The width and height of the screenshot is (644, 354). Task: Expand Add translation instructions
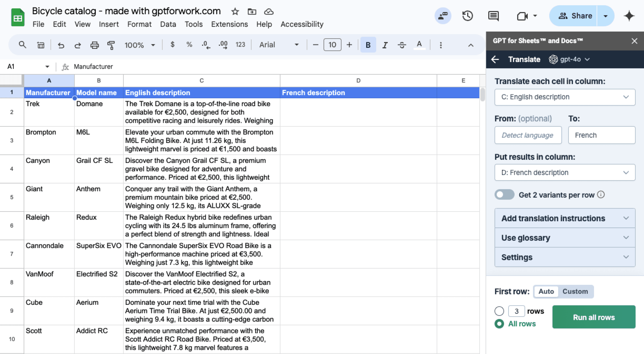[565, 218]
